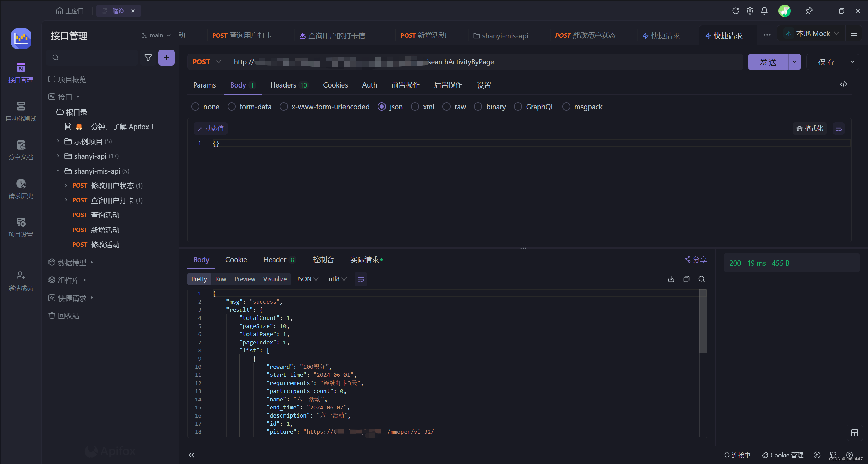Open the 项目设置 sidebar section
The width and height of the screenshot is (868, 464).
point(21,228)
